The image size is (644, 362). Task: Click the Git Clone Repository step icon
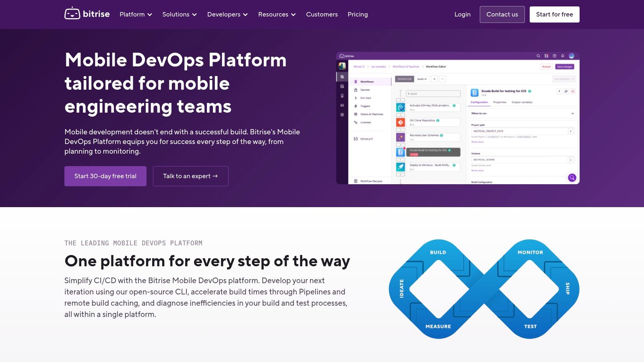(400, 122)
